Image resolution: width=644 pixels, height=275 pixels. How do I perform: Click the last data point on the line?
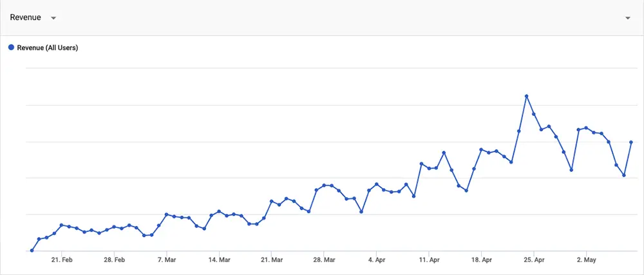[631, 142]
